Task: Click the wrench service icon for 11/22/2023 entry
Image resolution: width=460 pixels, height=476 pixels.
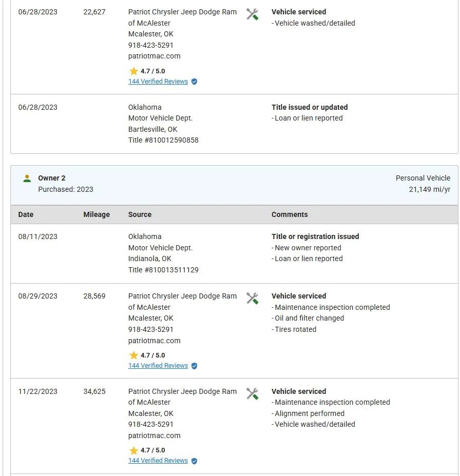Action: (252, 394)
